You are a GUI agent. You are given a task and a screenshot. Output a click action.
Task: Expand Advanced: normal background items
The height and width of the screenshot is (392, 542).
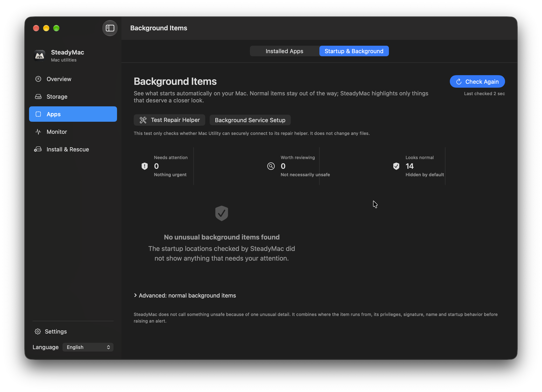point(185,296)
